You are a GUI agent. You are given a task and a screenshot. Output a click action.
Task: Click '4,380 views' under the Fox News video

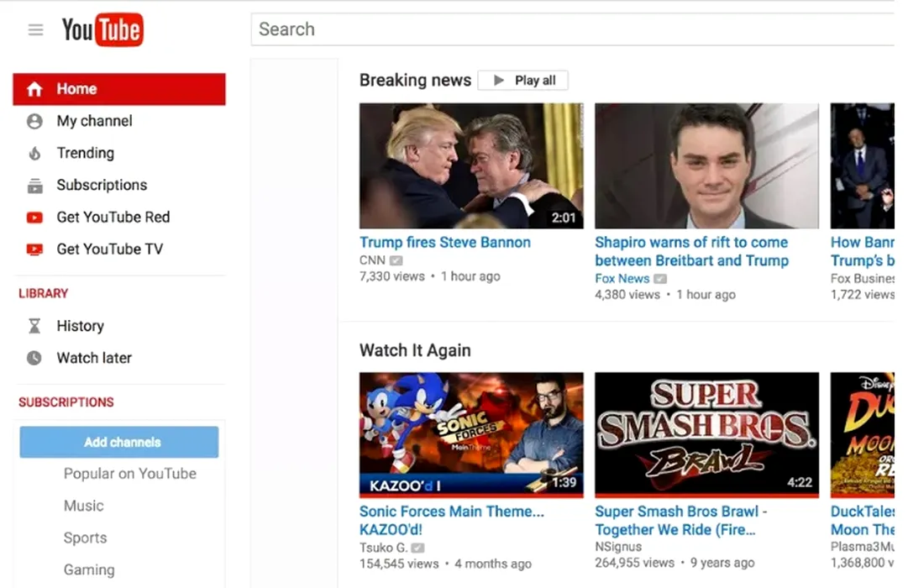coord(627,295)
